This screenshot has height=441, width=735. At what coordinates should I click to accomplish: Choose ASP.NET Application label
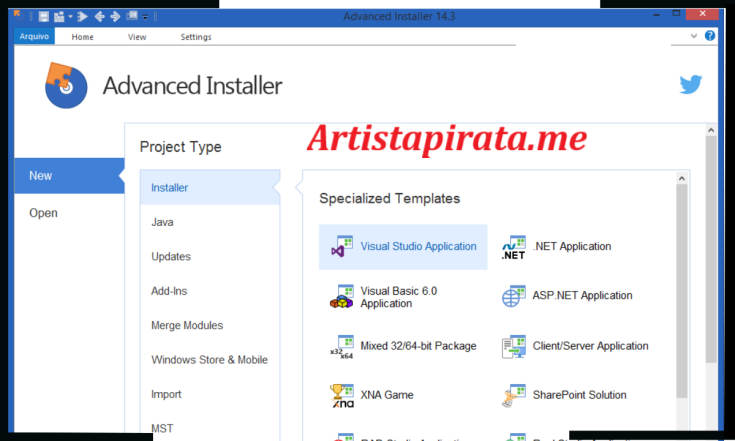point(582,296)
